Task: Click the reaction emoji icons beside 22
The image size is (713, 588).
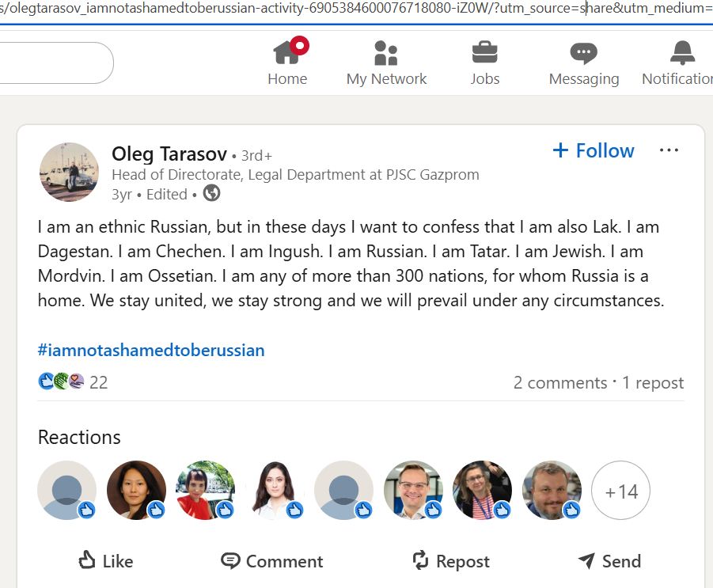Action: (61, 382)
